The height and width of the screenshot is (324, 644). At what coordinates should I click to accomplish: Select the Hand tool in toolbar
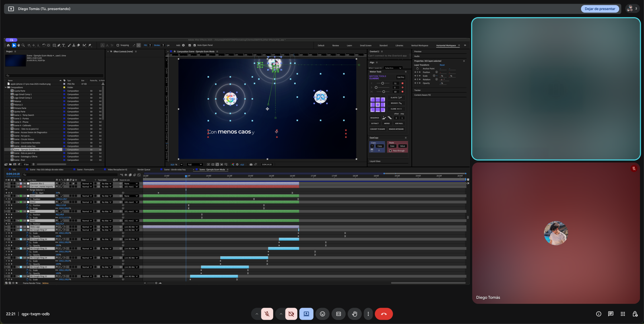pos(19,45)
